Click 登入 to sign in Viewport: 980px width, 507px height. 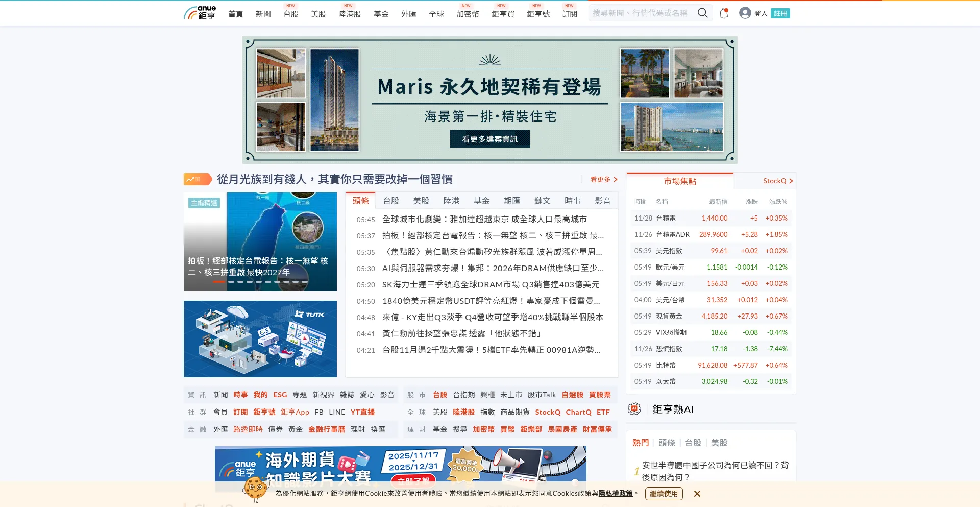click(x=761, y=13)
